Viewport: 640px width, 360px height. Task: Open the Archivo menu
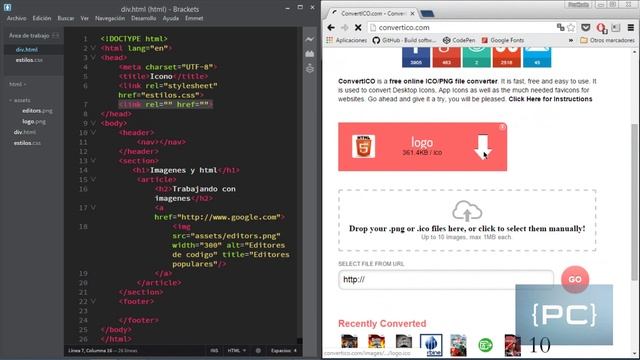coord(16,18)
